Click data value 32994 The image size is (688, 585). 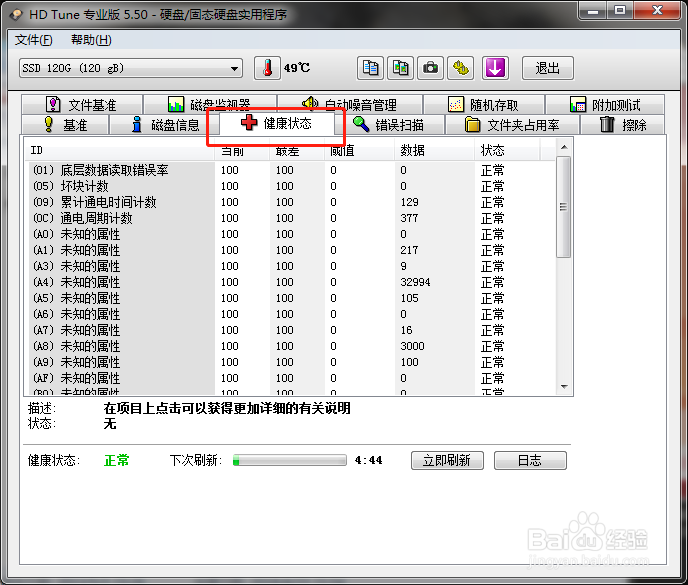[x=415, y=282]
